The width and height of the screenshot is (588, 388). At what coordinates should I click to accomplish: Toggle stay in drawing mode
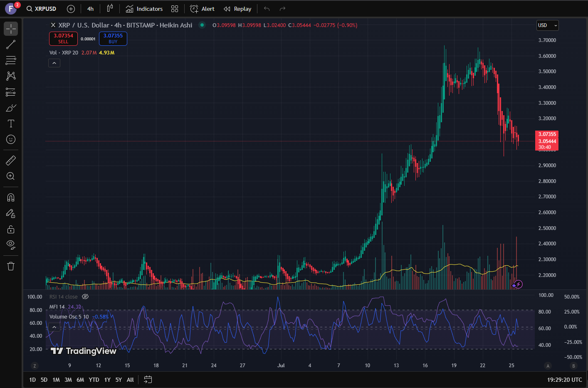pyautogui.click(x=11, y=213)
